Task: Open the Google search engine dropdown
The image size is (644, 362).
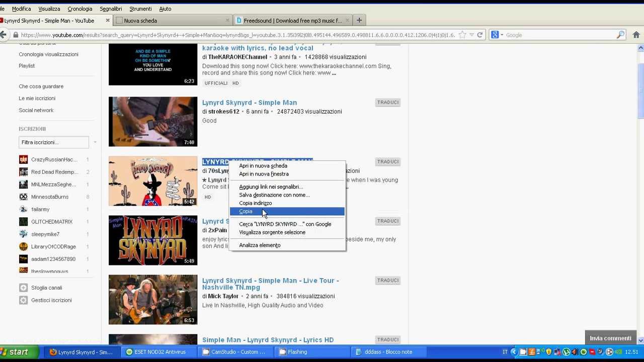Action: [x=497, y=35]
